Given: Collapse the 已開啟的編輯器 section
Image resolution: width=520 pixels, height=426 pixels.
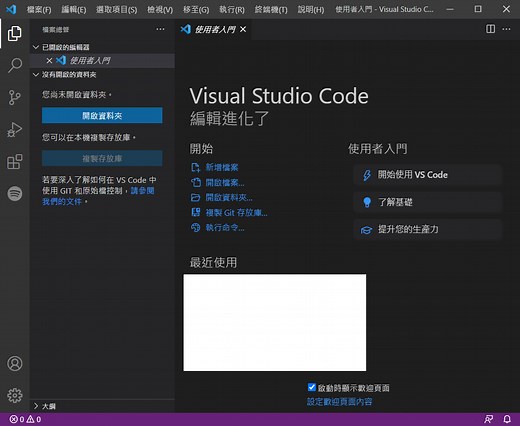Looking at the screenshot, I should click(36, 47).
